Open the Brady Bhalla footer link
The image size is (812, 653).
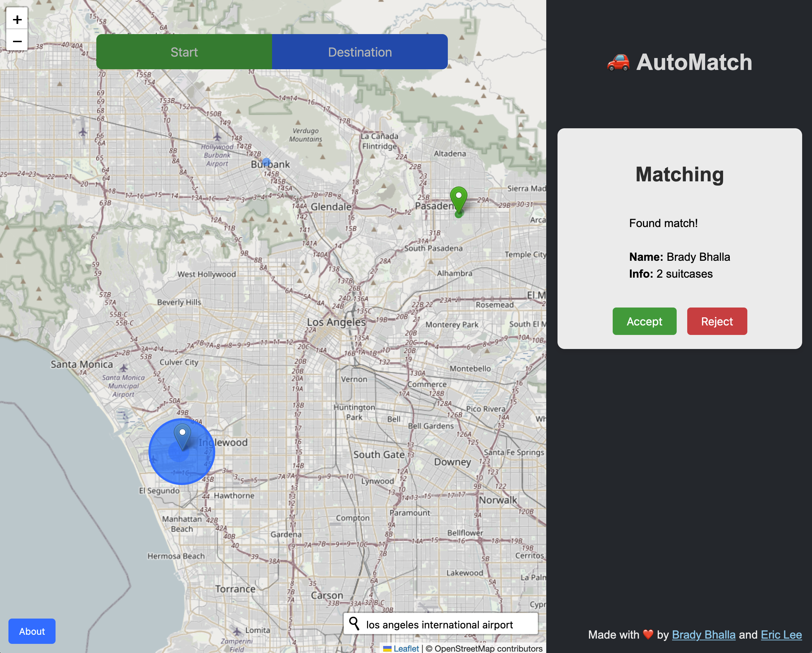coord(703,634)
